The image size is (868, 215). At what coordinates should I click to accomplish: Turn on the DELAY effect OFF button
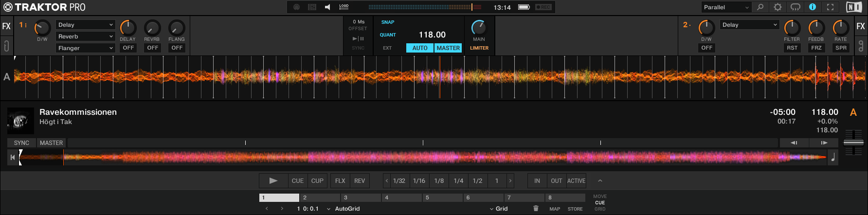coord(128,48)
